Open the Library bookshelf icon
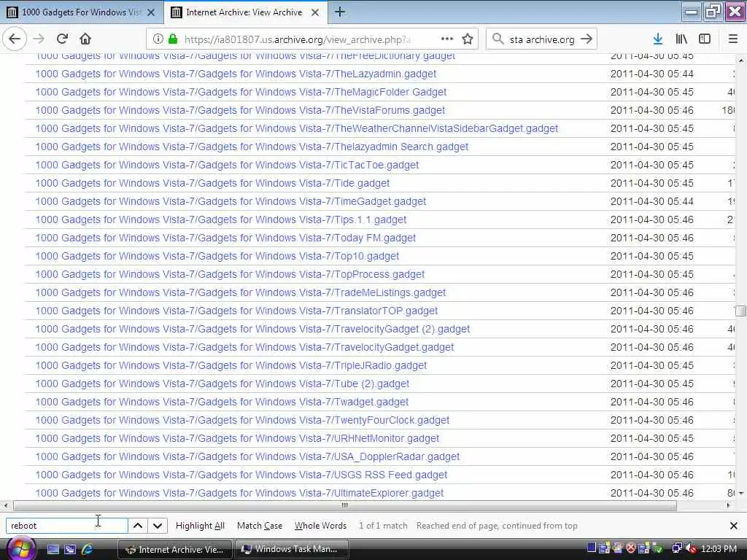This screenshot has height=560, width=747. coord(681,39)
